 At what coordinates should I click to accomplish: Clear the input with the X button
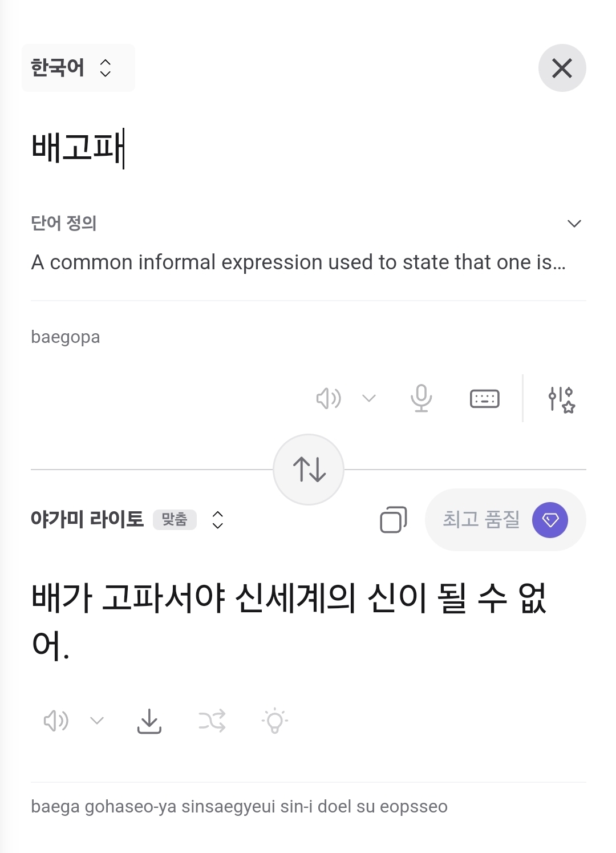pyautogui.click(x=562, y=68)
